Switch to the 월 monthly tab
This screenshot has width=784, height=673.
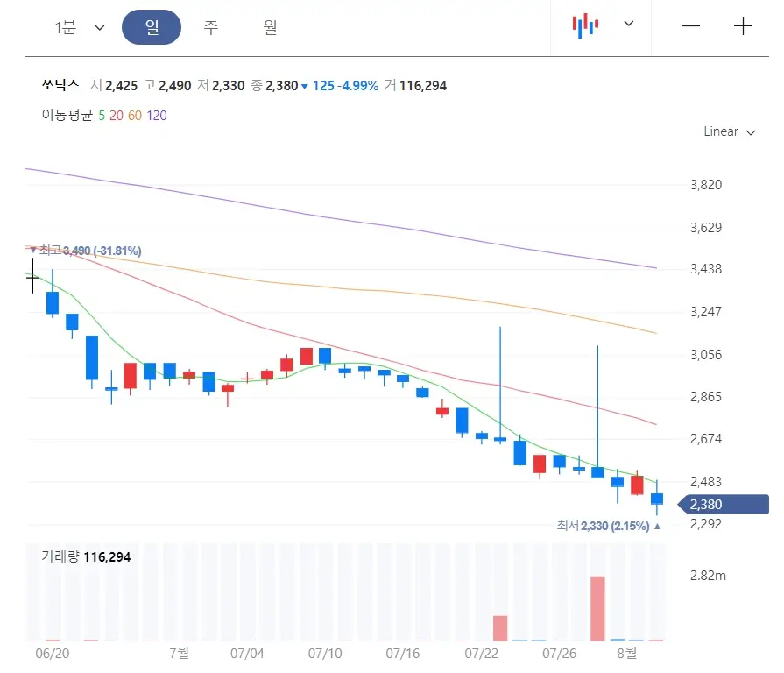pyautogui.click(x=268, y=27)
